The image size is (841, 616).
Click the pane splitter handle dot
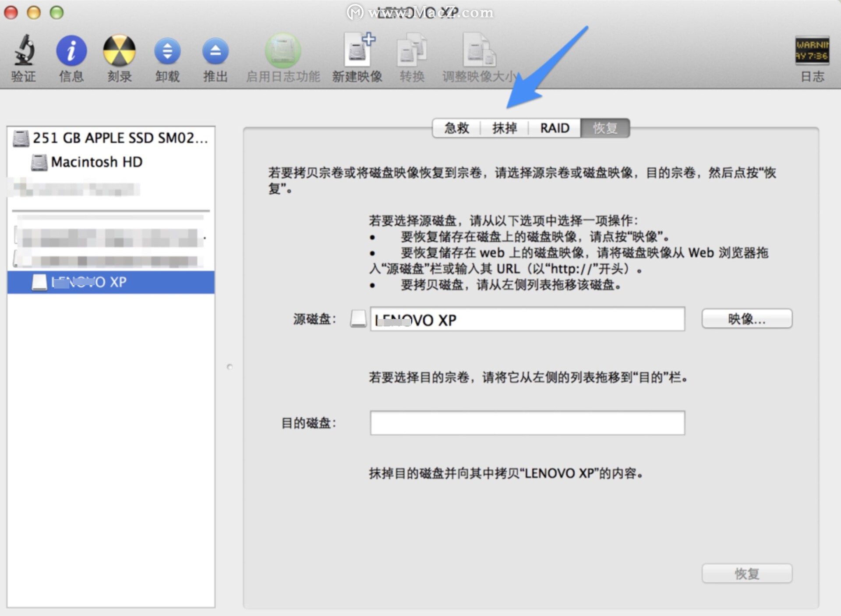(230, 367)
